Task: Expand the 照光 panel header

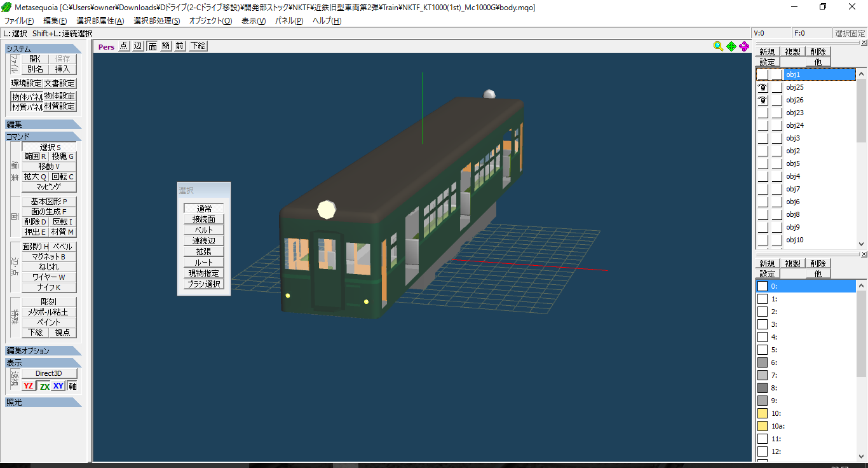Action: 43,403
